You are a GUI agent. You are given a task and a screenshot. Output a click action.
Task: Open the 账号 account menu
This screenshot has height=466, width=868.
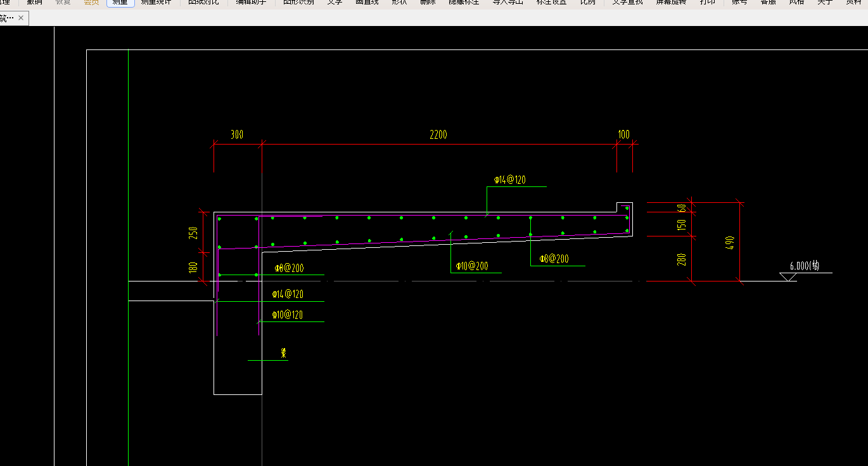[739, 2]
